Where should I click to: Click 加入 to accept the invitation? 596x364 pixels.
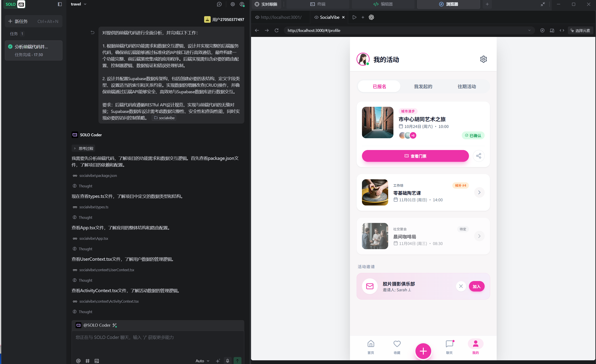pos(476,286)
